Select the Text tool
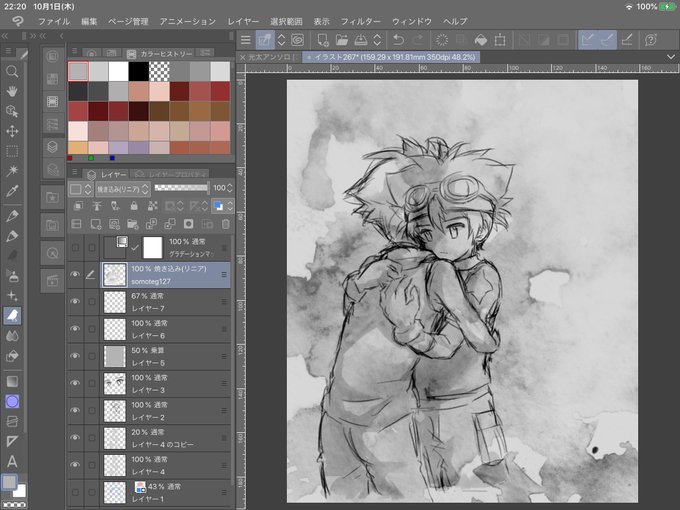 tap(12, 461)
